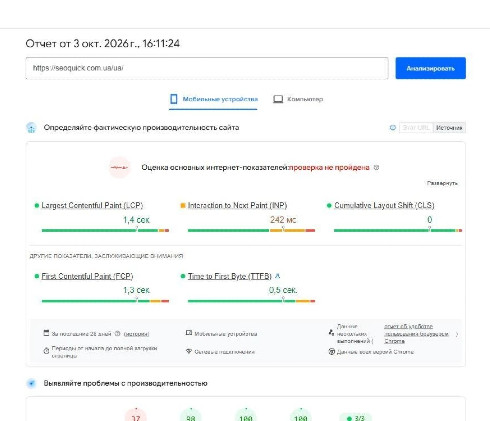This screenshot has width=490, height=421.
Task: Click the green TTFB status dot
Action: pyautogui.click(x=183, y=276)
